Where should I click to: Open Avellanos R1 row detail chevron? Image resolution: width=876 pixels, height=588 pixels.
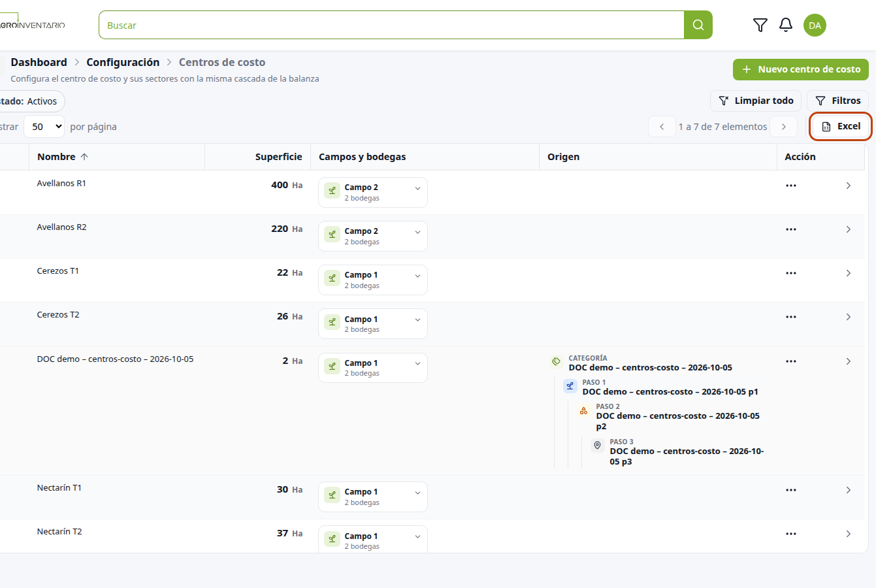(849, 186)
